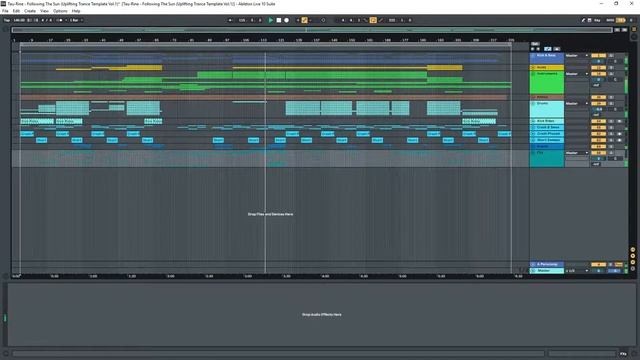Open Master track output dropdown
Viewport: 640px width, 360px height.
click(577, 271)
